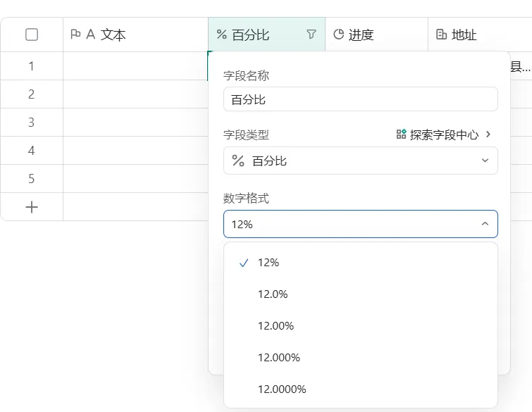
Task: Click the progress pie icon beside 进度
Action: 338,35
